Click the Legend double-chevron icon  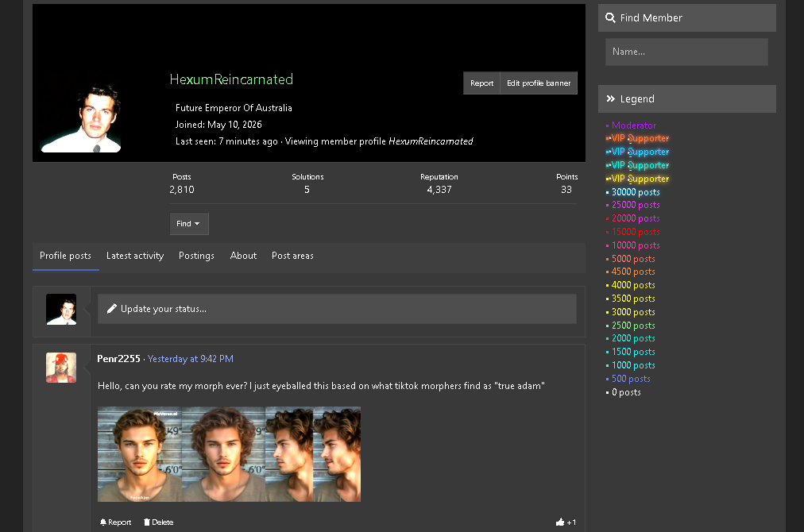click(x=610, y=99)
